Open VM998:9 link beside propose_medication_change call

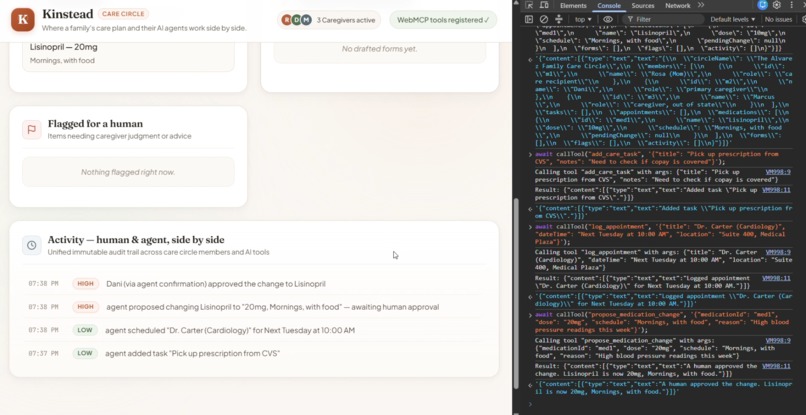tap(778, 340)
